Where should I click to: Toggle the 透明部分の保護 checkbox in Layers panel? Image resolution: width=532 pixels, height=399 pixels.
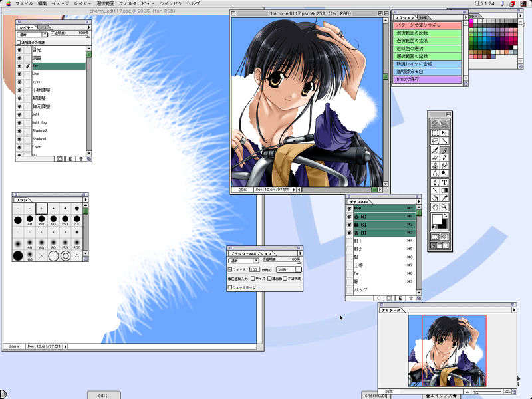coord(19,43)
